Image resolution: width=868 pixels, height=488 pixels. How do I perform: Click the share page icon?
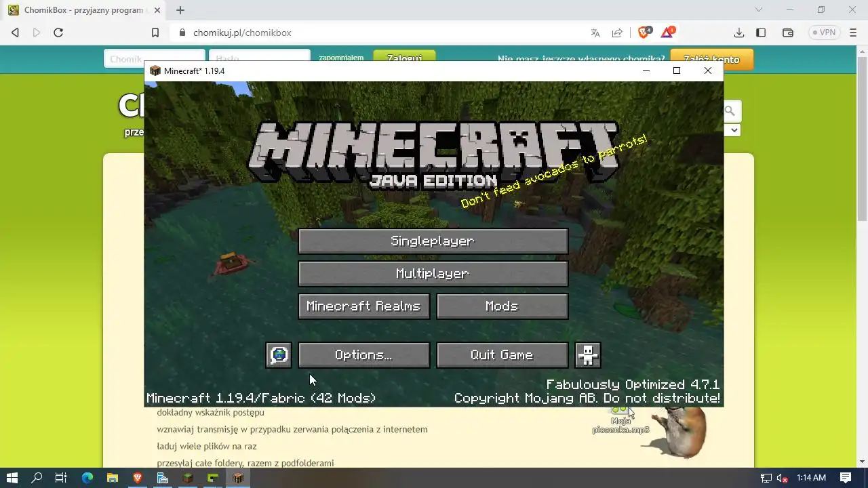pyautogui.click(x=617, y=33)
